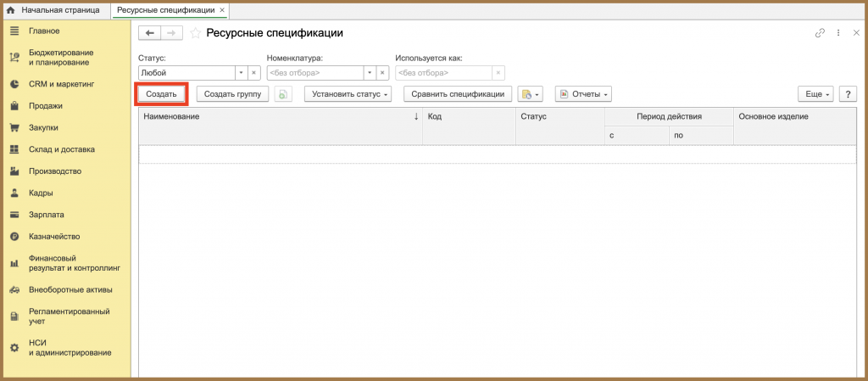Click the copy specification icon button

283,94
